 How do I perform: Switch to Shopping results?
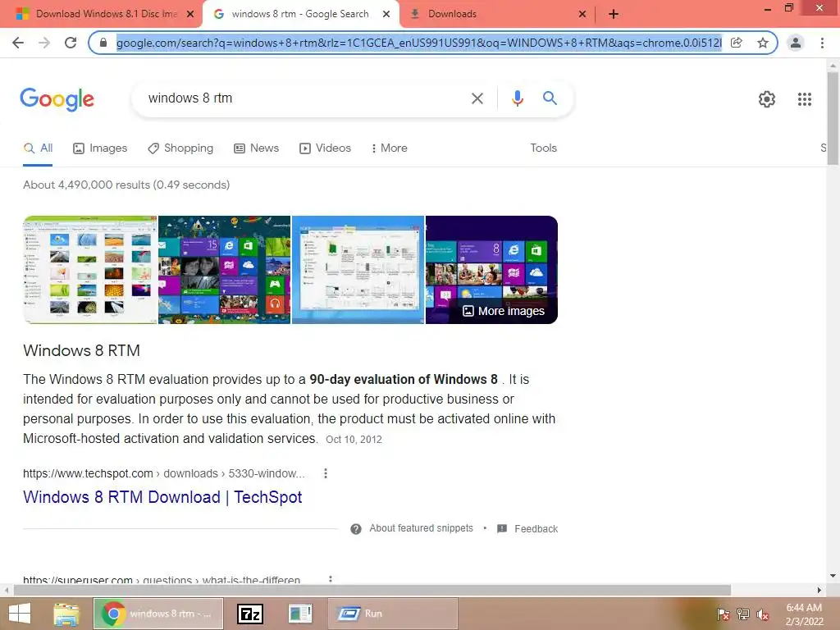pos(180,148)
